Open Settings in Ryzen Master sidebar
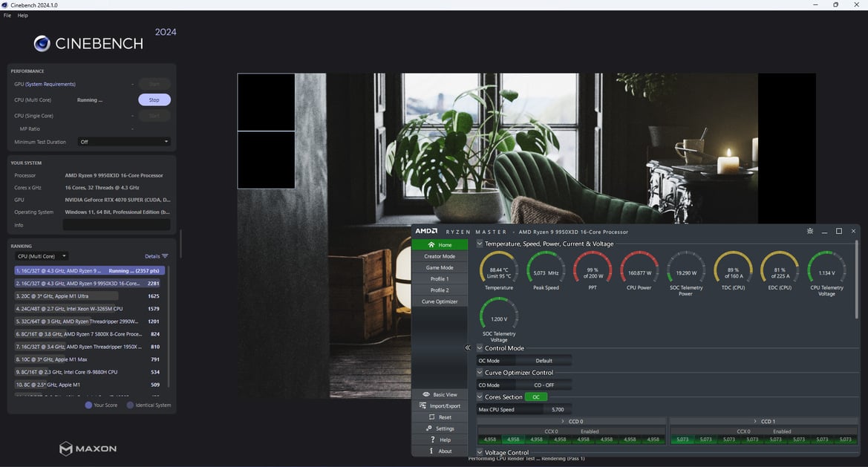This screenshot has width=868, height=467. coord(440,428)
